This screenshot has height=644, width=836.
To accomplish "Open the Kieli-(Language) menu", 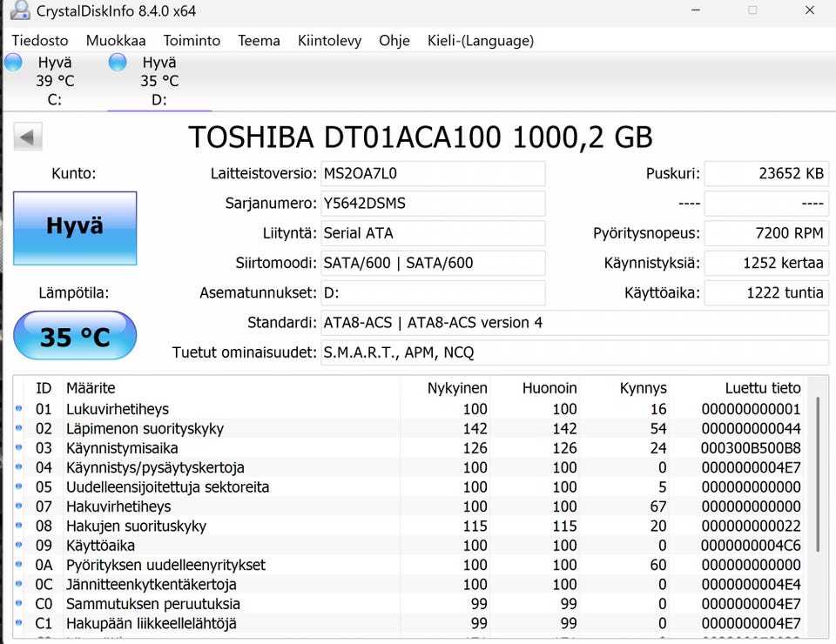I will click(x=480, y=41).
